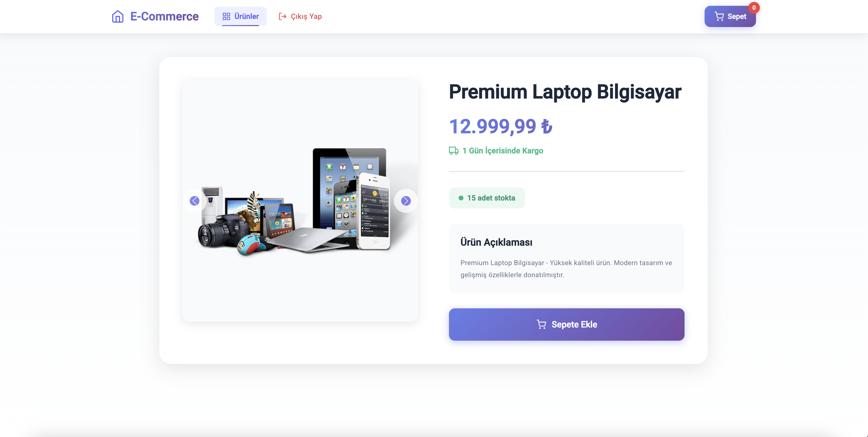Click the 1 Gün İçerisinde Kargo text
The width and height of the screenshot is (868, 437).
coord(503,151)
